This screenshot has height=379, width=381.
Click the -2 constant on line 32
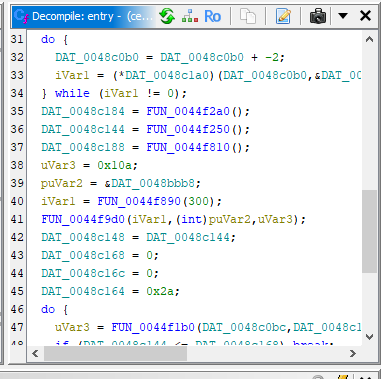[272, 57]
